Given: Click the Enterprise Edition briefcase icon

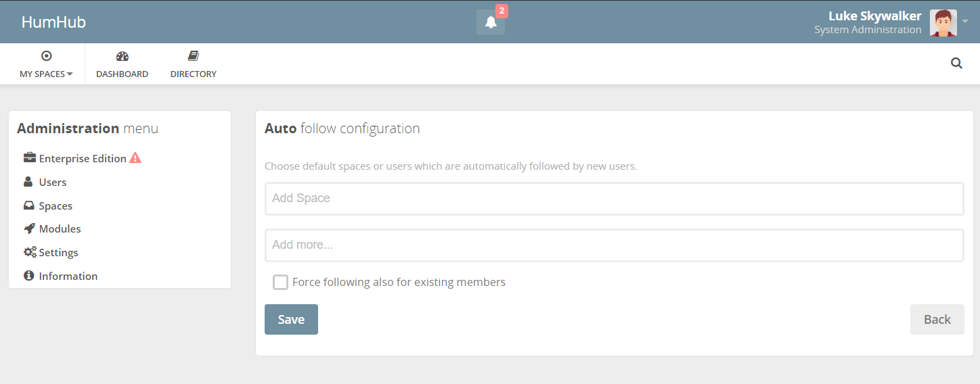Looking at the screenshot, I should click(30, 158).
